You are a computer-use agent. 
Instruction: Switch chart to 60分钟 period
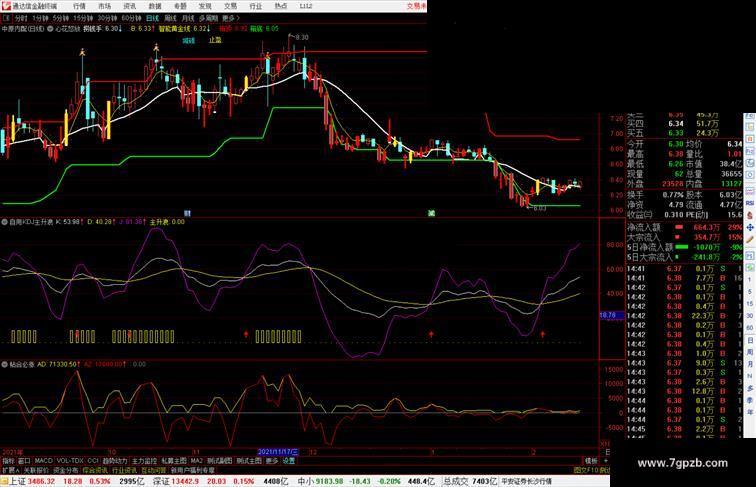(131, 18)
